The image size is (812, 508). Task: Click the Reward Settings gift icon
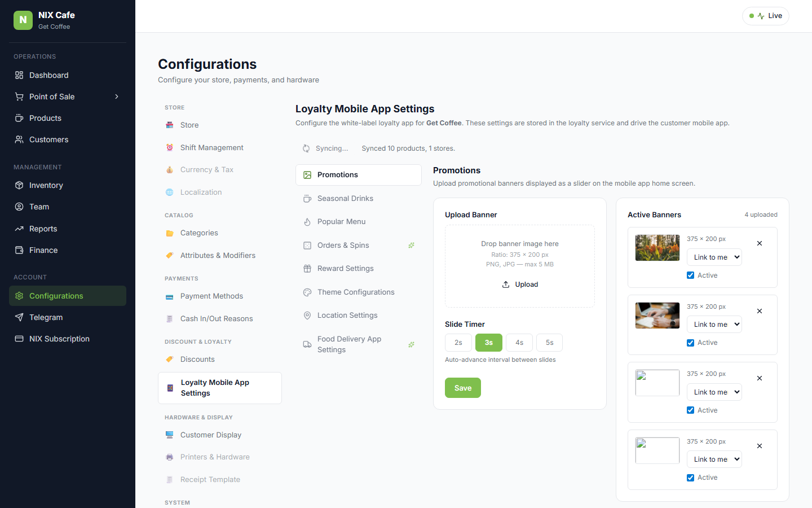pyautogui.click(x=307, y=269)
